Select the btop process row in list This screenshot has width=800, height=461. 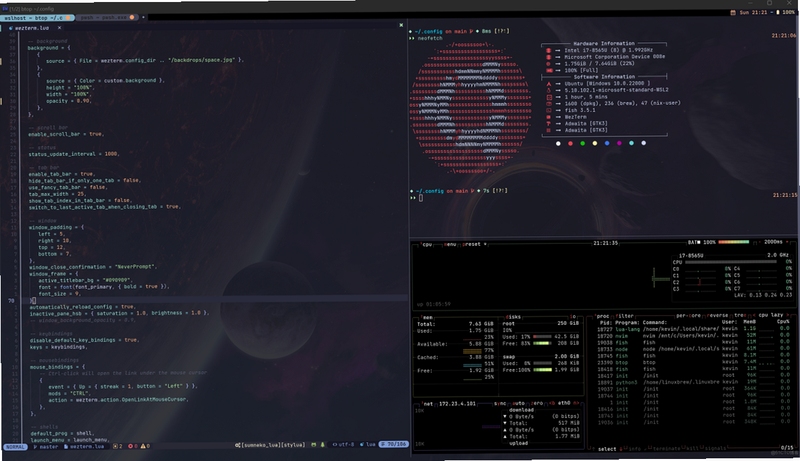point(693,362)
